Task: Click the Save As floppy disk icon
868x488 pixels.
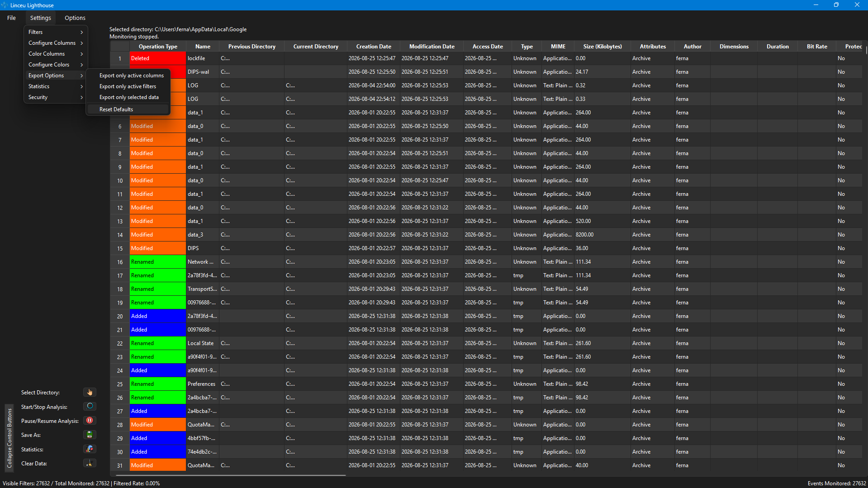Action: pos(90,435)
